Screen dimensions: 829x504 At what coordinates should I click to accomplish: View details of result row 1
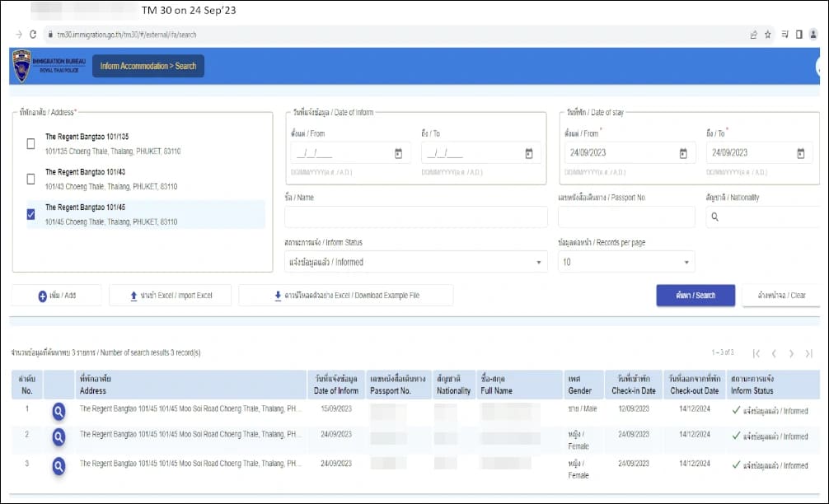pyautogui.click(x=59, y=411)
